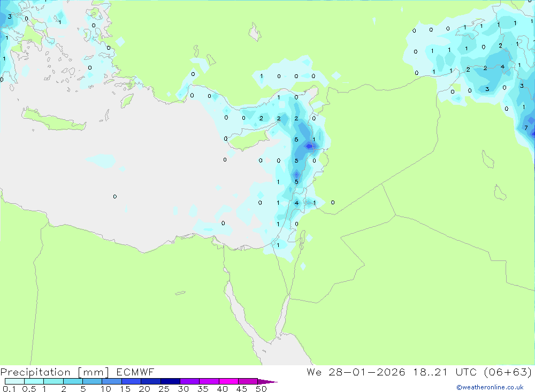535x392 pixels.
Task: Click the 0.1–0.5 mm legend color swatch
Action: [x=14, y=381]
